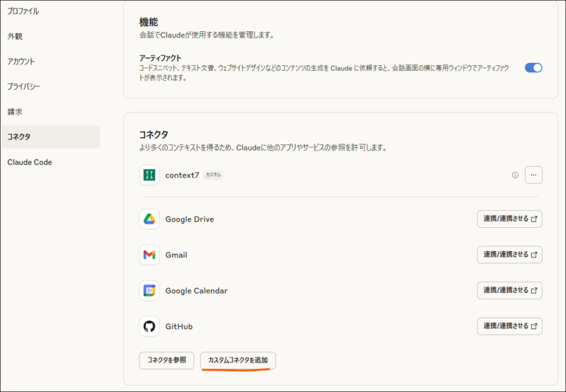Click the context7 connector icon
Viewport: 566px width, 392px height.
[149, 175]
